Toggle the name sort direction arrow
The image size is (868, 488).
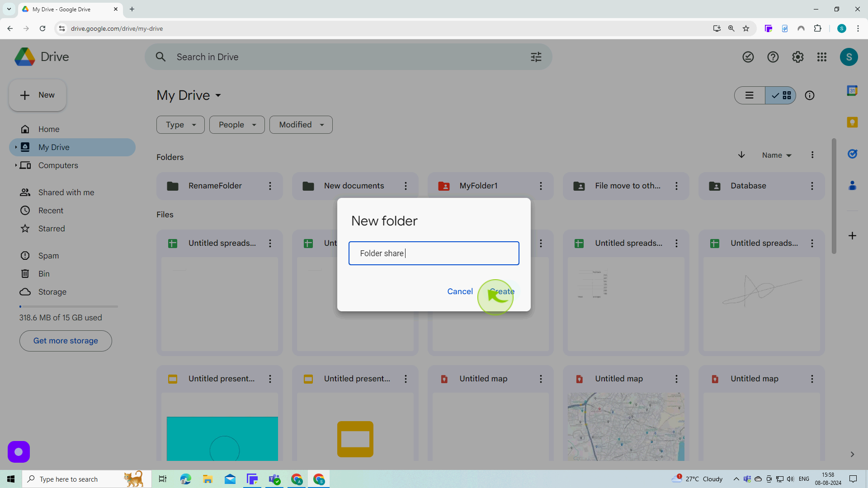click(741, 155)
